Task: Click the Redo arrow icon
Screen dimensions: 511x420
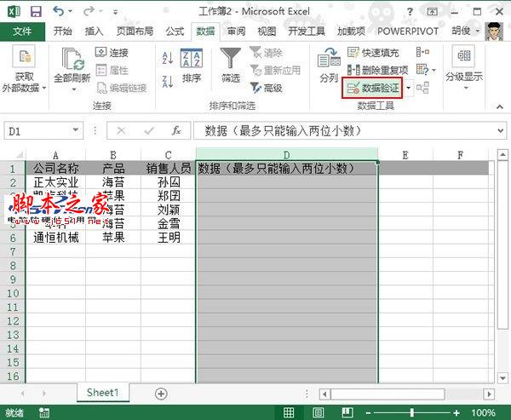Action: pyautogui.click(x=89, y=11)
